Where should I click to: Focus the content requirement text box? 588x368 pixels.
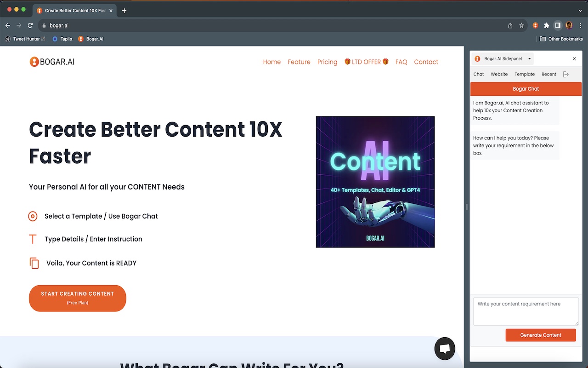[x=526, y=311]
